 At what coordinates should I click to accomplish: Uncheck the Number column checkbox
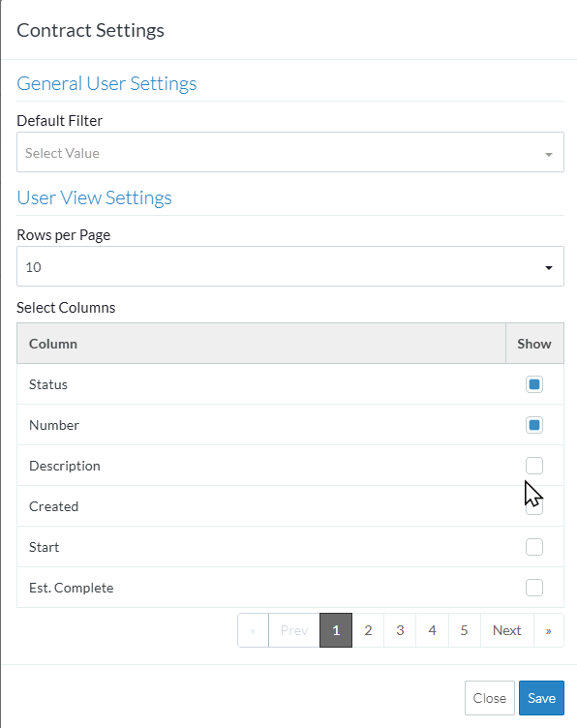point(533,425)
